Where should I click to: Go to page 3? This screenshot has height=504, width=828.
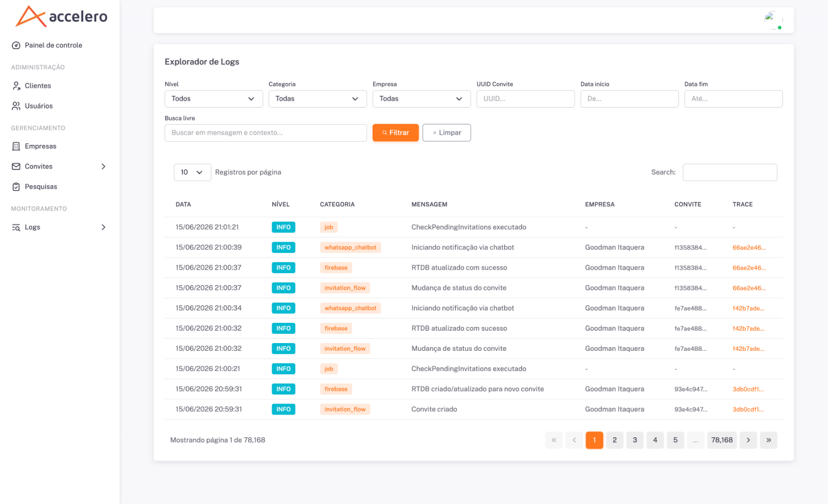(634, 440)
